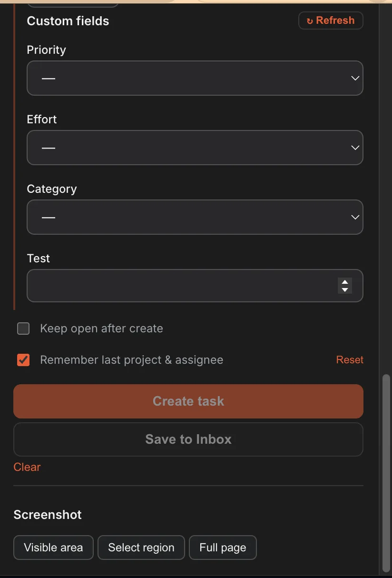392x578 pixels.
Task: Click the Test number input field
Action: pyautogui.click(x=195, y=286)
